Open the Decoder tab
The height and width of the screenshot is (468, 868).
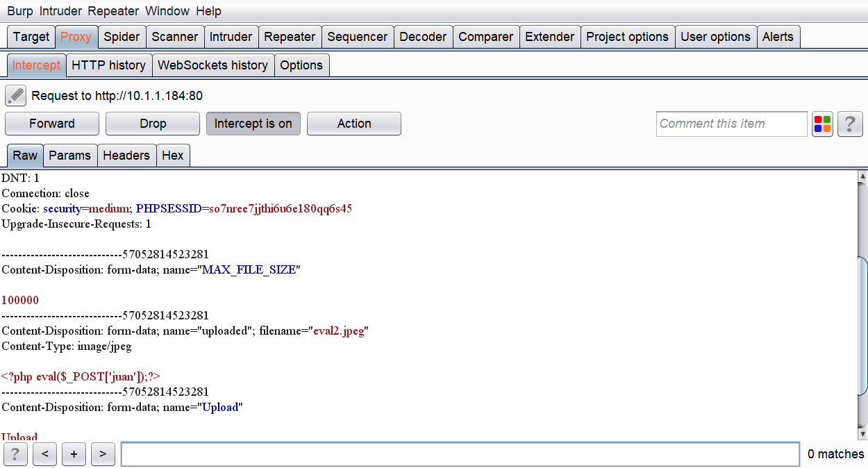point(424,37)
